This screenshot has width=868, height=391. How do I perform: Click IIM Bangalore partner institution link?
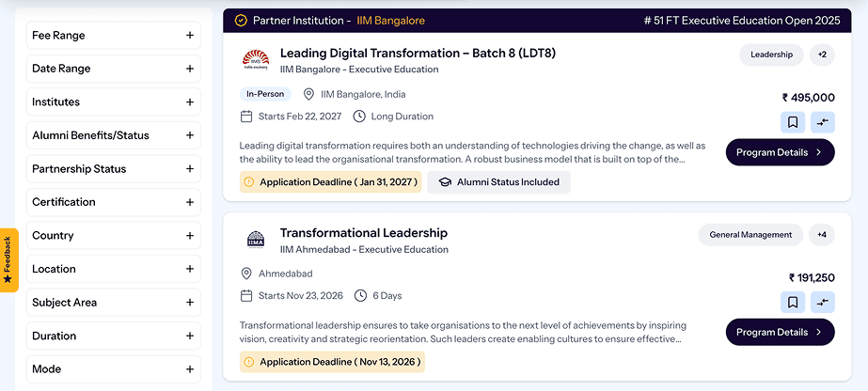391,21
